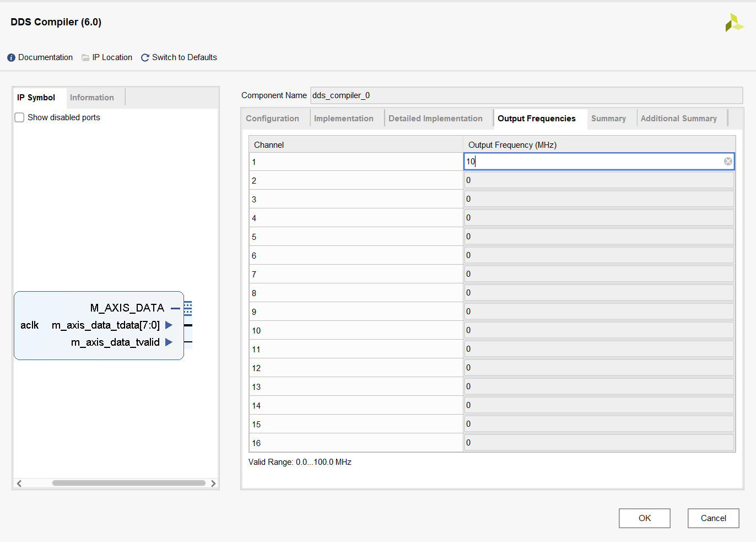Open the Additional Summary tab
Screen dimensions: 756x542
click(x=679, y=119)
